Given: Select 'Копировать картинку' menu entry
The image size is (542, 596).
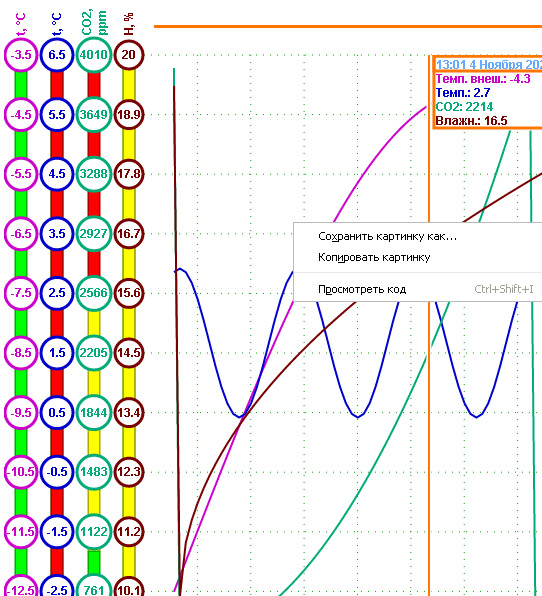Looking at the screenshot, I should pos(374,257).
